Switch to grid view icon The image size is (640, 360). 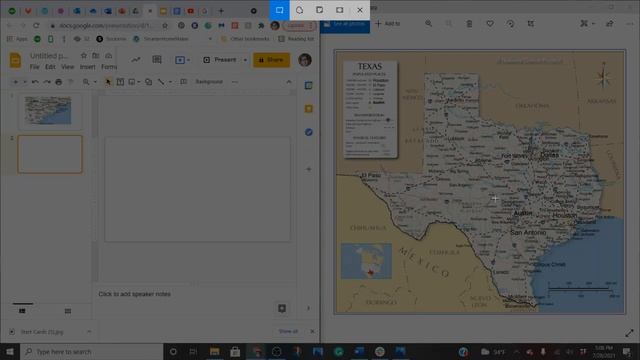(68, 311)
